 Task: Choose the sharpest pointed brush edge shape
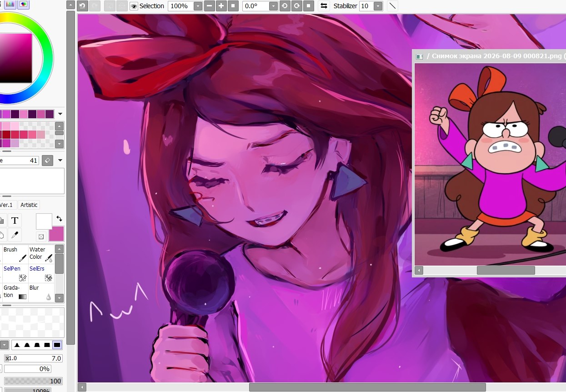pos(17,345)
